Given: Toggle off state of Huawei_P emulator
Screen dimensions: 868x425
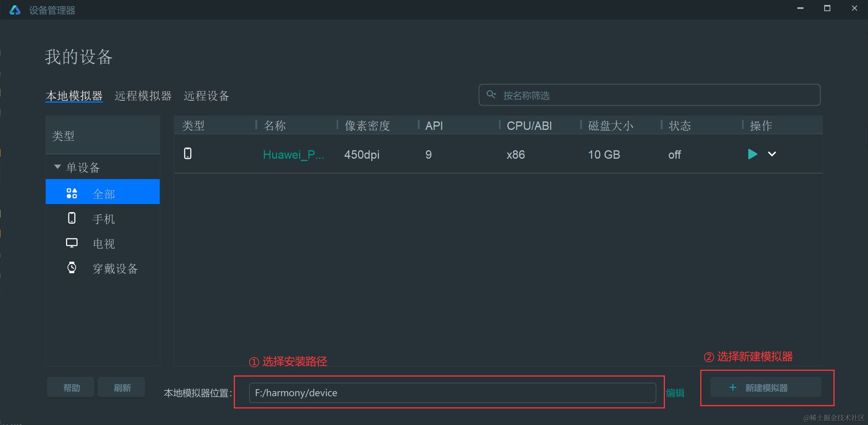Looking at the screenshot, I should click(675, 154).
